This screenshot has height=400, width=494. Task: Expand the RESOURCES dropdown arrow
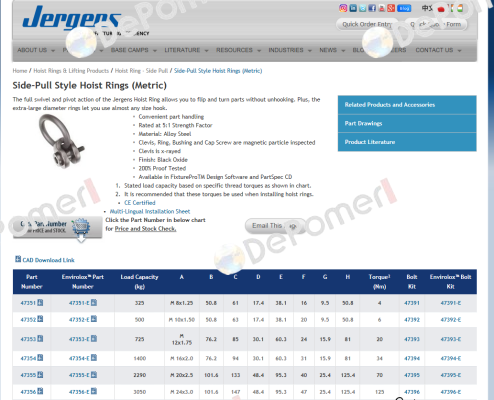coord(259,51)
